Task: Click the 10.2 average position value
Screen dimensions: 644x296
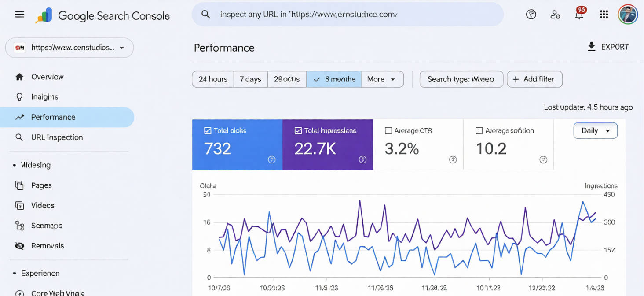Action: click(491, 149)
